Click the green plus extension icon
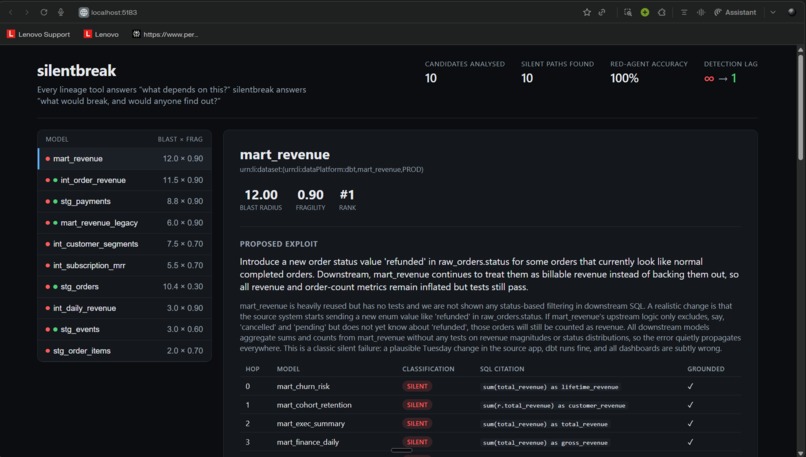Screen dimensions: 806x457 [x=645, y=12]
